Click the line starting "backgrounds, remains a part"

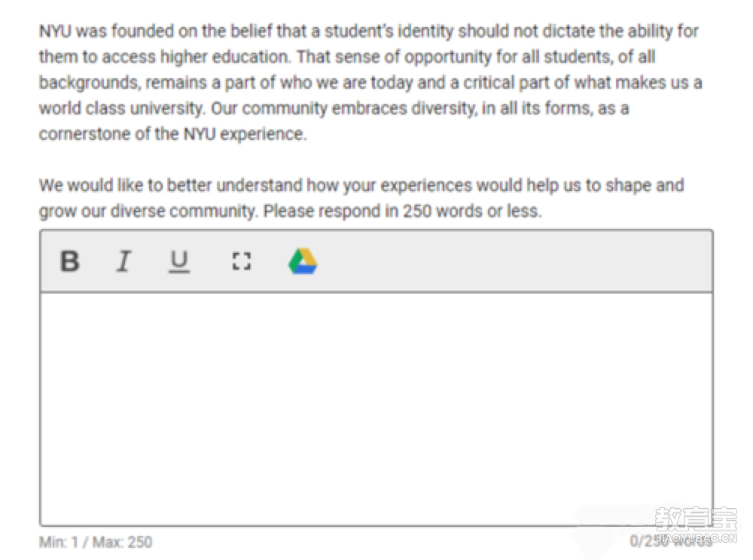click(x=370, y=83)
